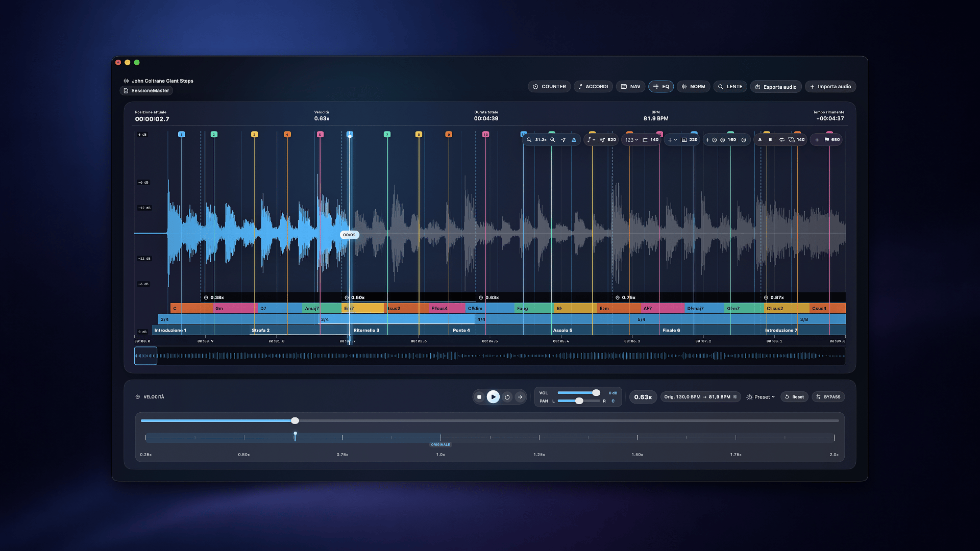The width and height of the screenshot is (980, 551).
Task: Select marker 7 on the timeline
Action: tap(387, 135)
